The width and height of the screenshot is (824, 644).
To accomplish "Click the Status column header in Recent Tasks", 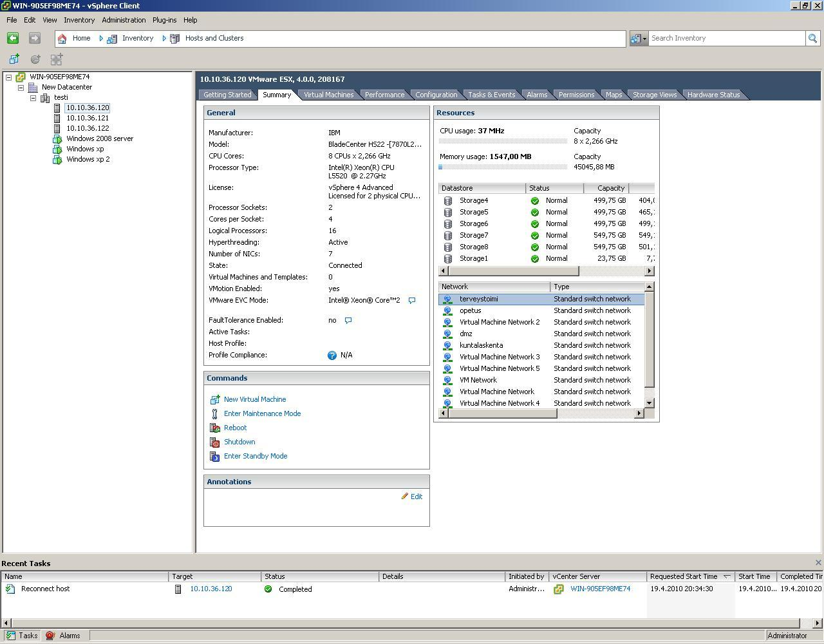I will click(320, 576).
